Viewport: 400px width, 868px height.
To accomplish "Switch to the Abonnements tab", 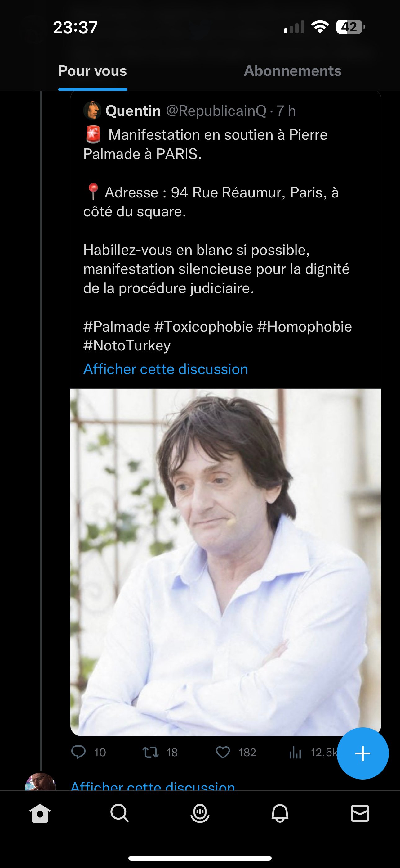I will point(293,71).
